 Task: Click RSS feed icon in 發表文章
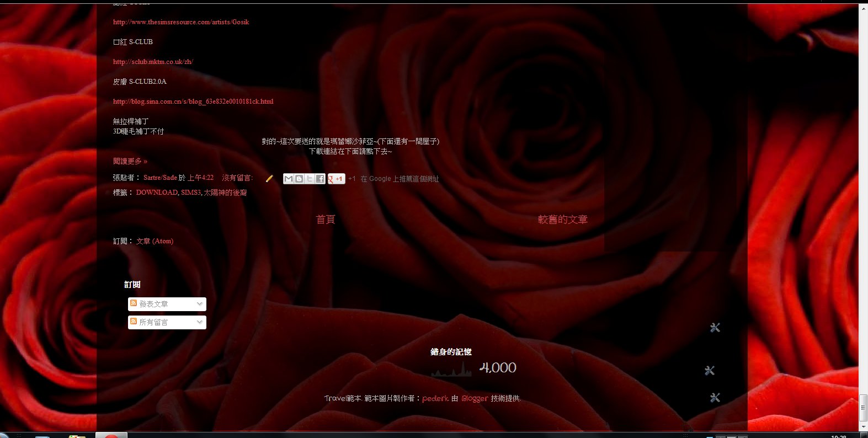pos(134,303)
